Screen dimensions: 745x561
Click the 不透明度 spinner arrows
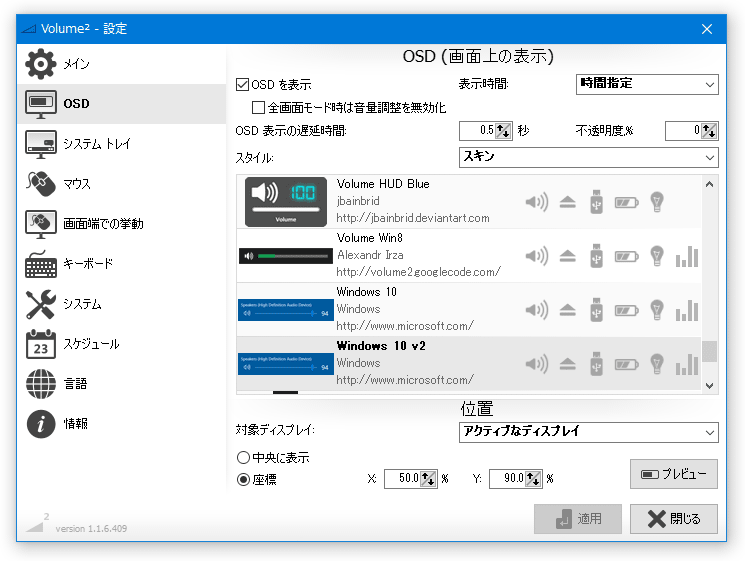[709, 131]
